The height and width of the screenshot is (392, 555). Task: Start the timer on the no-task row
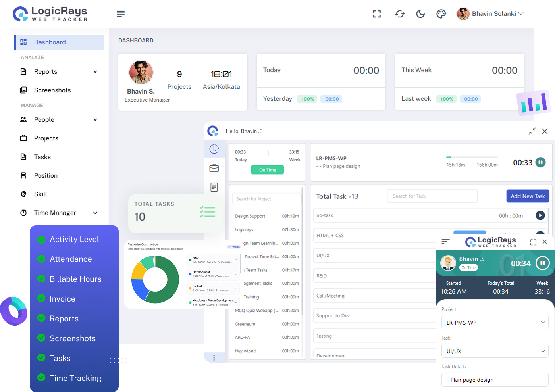540,215
